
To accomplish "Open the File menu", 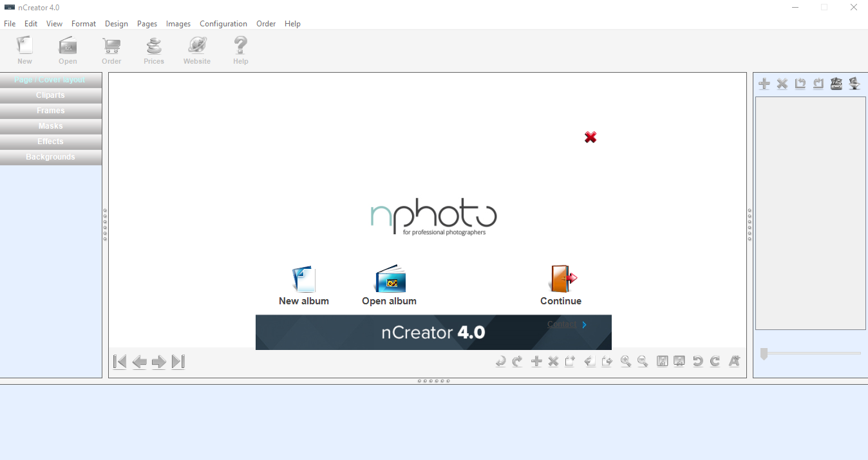I will click(x=10, y=24).
